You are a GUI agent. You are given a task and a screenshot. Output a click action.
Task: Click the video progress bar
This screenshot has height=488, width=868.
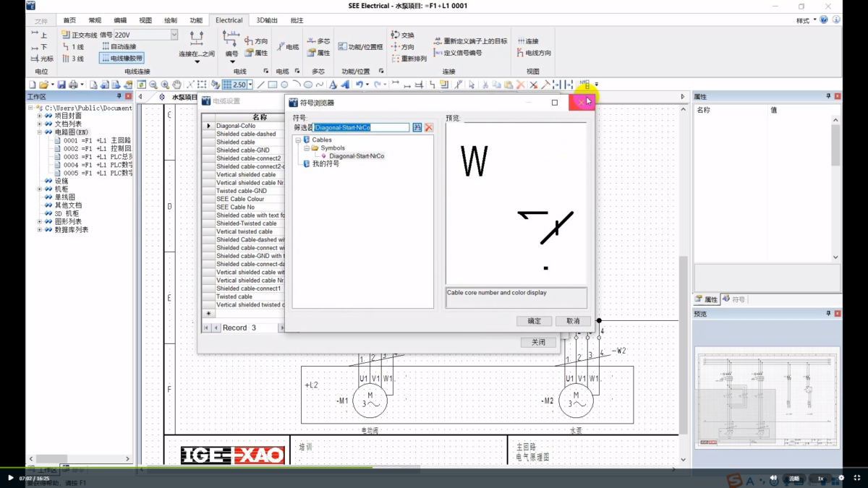pos(434,468)
